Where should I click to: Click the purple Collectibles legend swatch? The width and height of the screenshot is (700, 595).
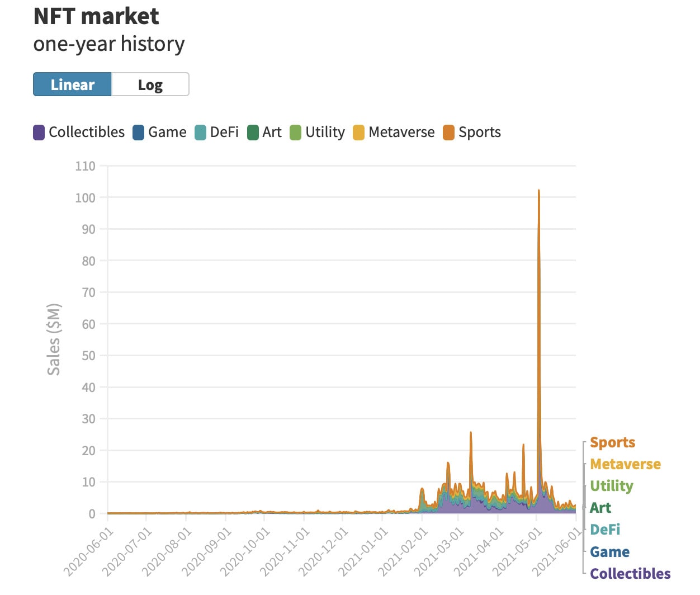click(39, 133)
